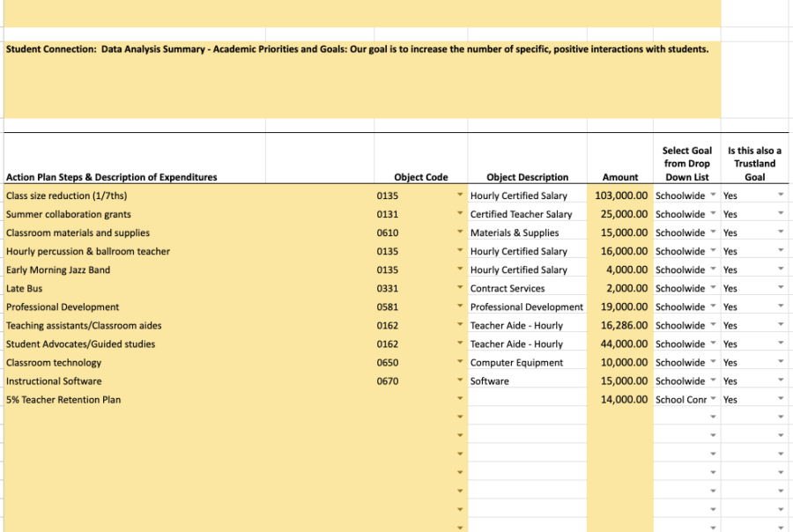Select the 14,000.00 amount cell

620,400
